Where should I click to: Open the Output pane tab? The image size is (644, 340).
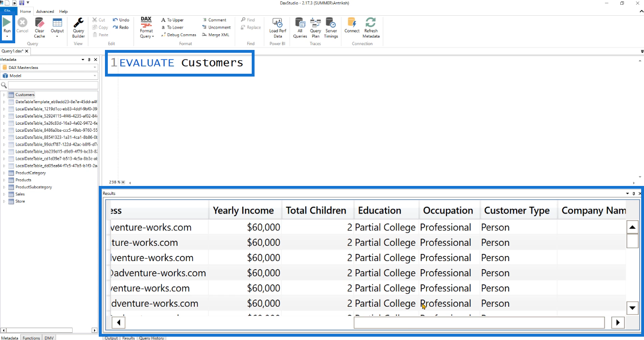point(111,338)
